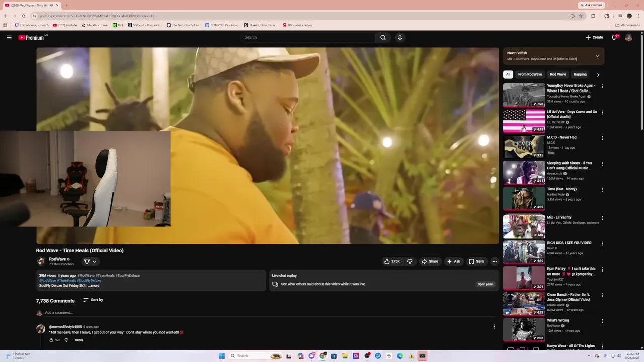Open the Sort by comments menu

pyautogui.click(x=93, y=300)
